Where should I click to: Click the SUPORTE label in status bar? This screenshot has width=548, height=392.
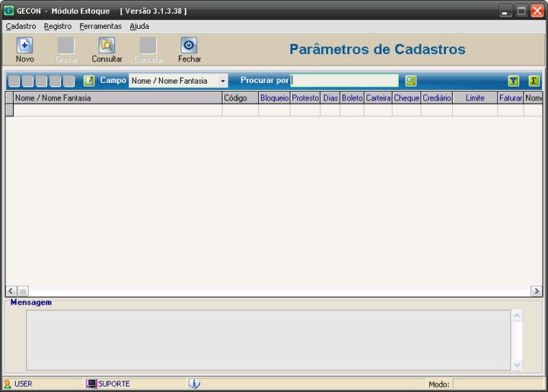tap(113, 384)
